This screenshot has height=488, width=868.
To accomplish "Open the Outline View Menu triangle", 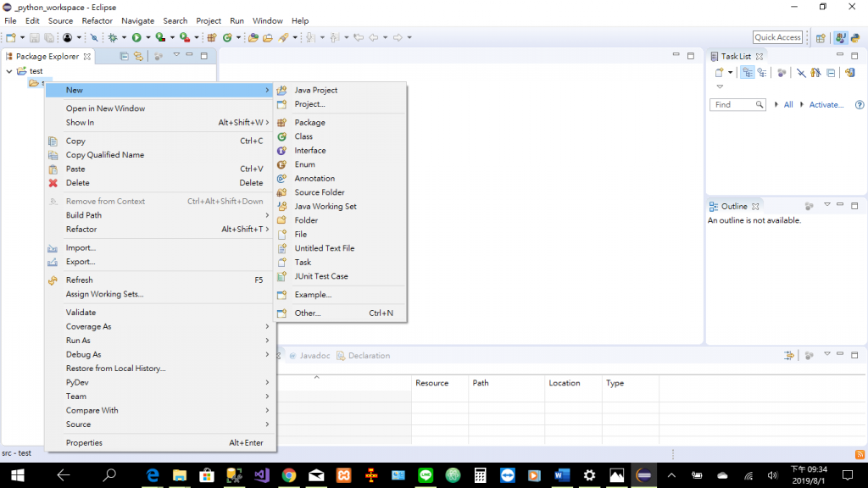I will click(x=827, y=205).
